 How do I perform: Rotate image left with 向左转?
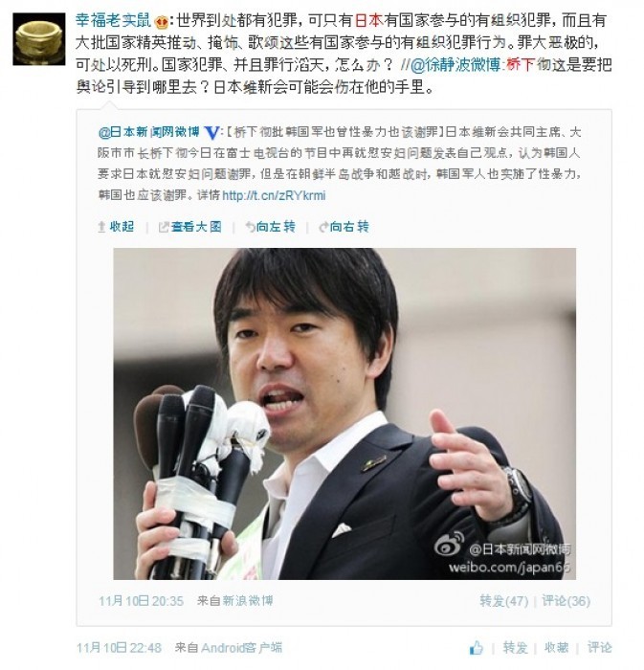(270, 227)
